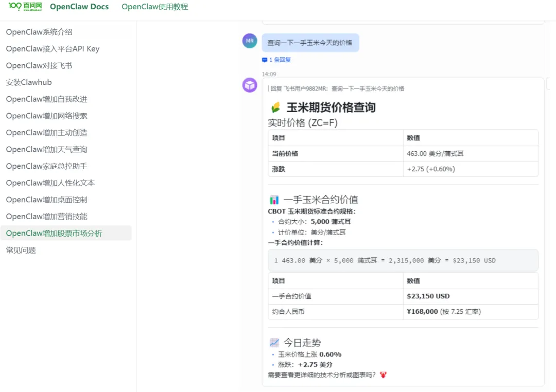556x392 pixels.
Task: Click the 约合人民币 table cell
Action: [336, 312]
